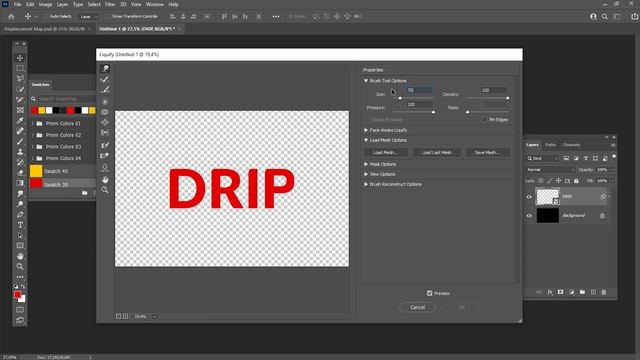This screenshot has height=360, width=640.
Task: Click the Save Mesh button
Action: (x=487, y=153)
